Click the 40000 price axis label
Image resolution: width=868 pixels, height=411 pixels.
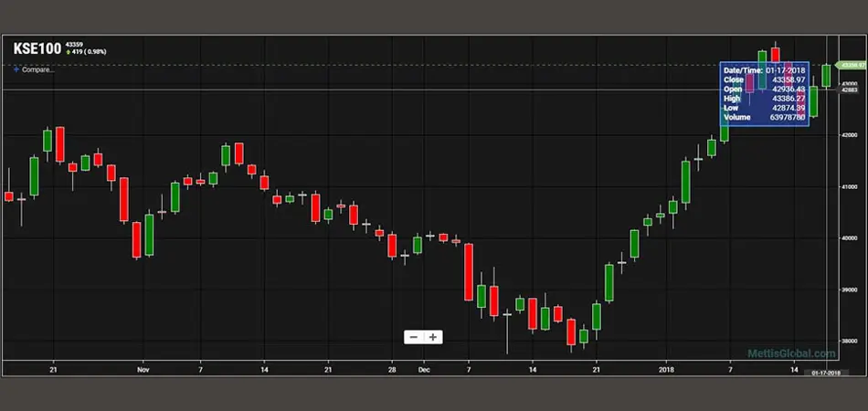tap(850, 238)
